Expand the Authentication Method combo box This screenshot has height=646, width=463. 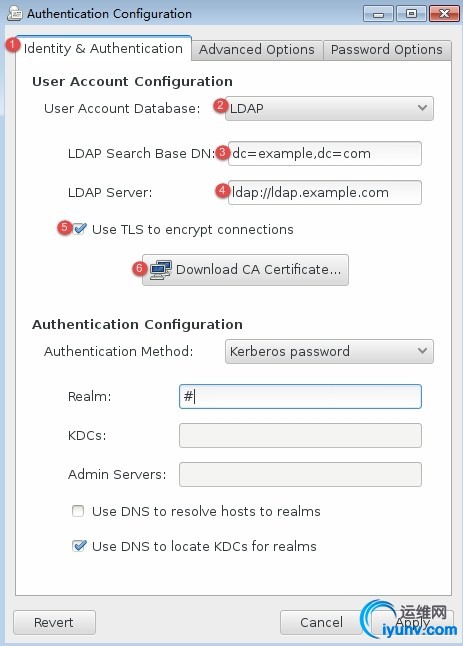329,351
